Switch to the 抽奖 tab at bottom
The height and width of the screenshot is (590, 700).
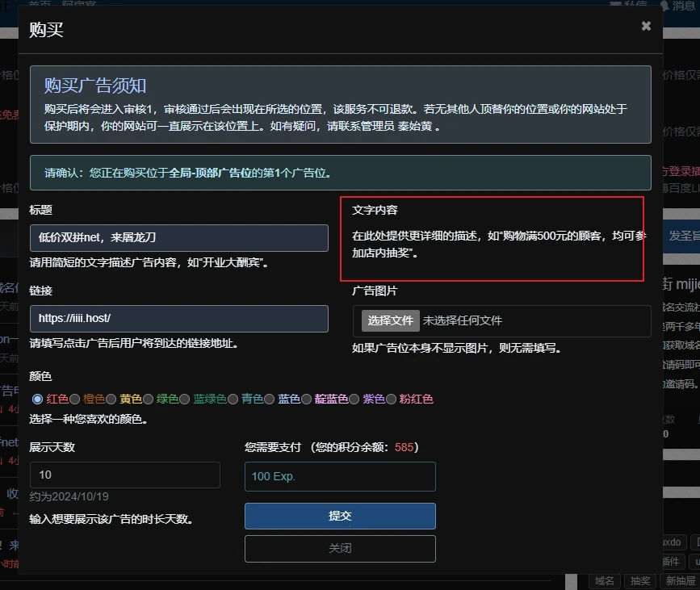(641, 580)
